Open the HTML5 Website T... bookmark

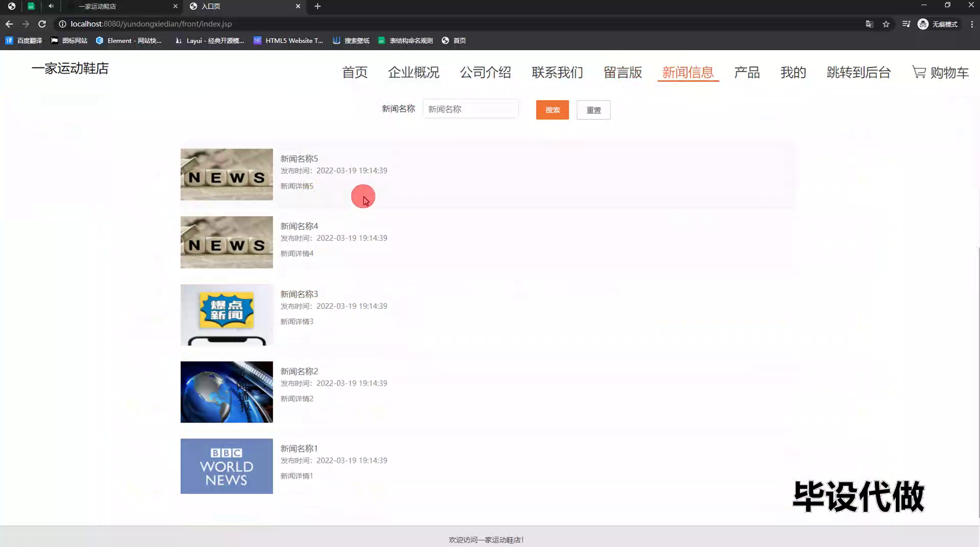(288, 40)
